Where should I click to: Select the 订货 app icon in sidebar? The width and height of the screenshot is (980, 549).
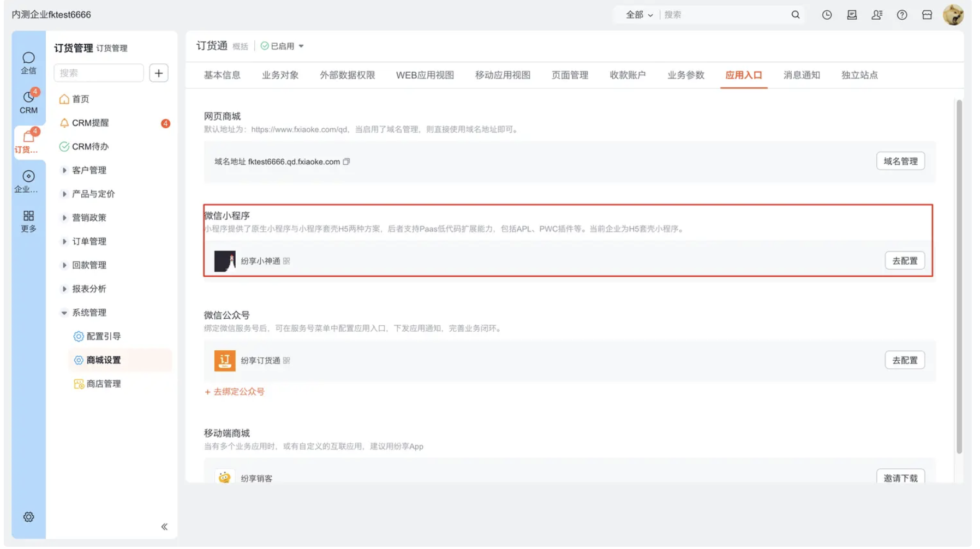tap(28, 142)
